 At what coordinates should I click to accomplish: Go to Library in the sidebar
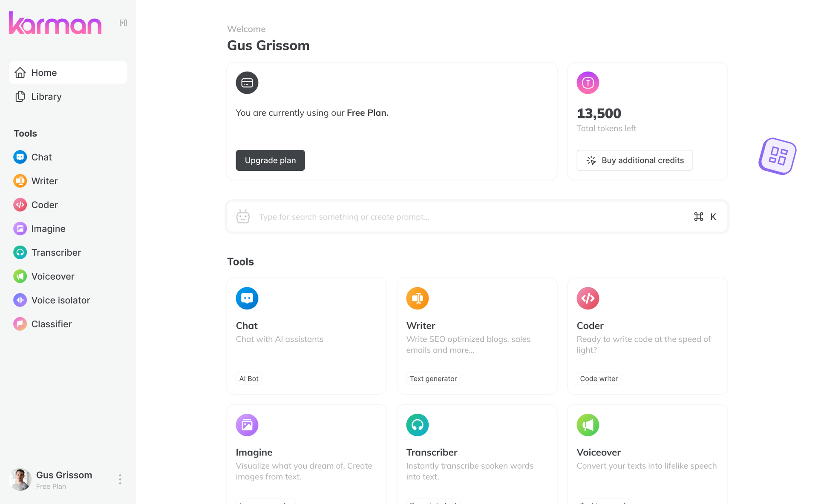46,97
